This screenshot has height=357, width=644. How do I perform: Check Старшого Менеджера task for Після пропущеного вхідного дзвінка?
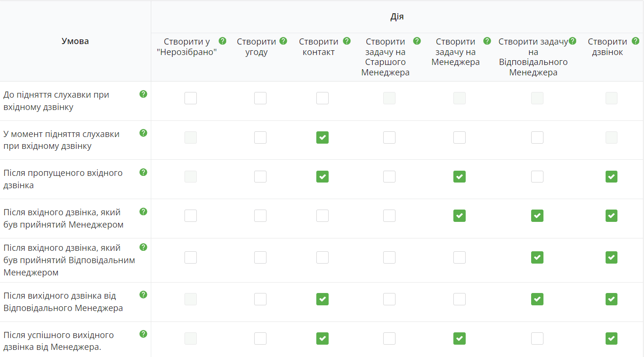tap(389, 177)
